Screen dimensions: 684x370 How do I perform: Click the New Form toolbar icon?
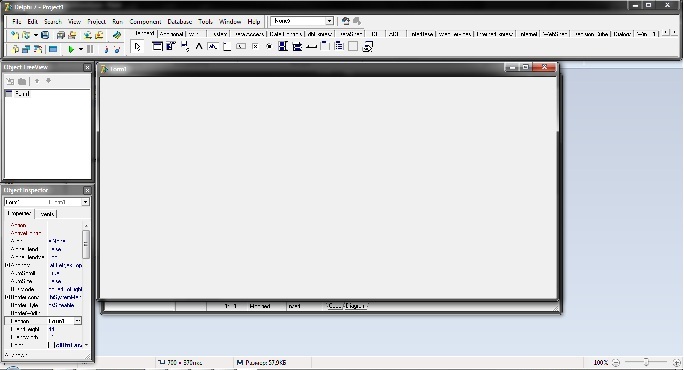point(53,49)
